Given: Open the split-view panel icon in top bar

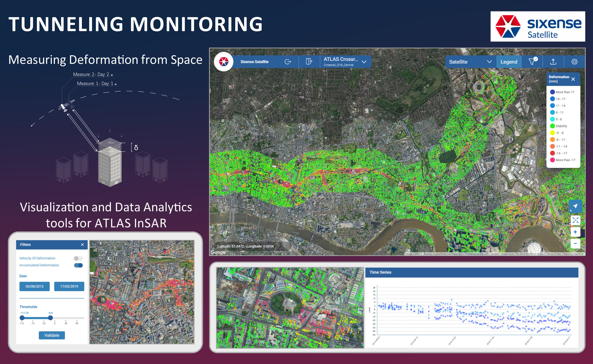Looking at the screenshot, I should point(309,62).
